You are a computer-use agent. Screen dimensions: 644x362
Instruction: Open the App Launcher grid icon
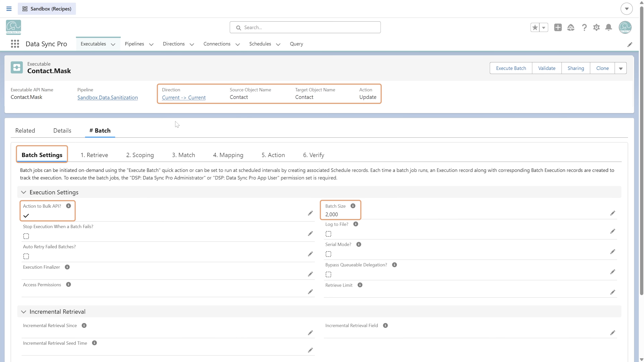tap(15, 44)
